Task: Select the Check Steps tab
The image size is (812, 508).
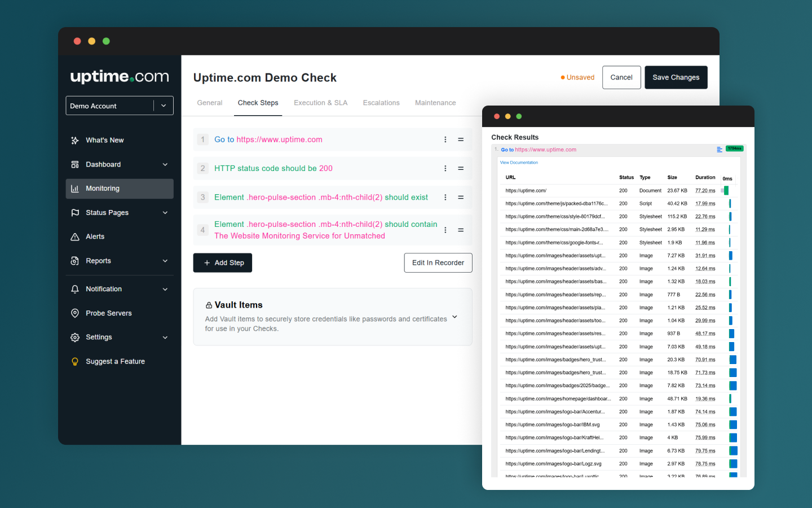Action: 258,103
